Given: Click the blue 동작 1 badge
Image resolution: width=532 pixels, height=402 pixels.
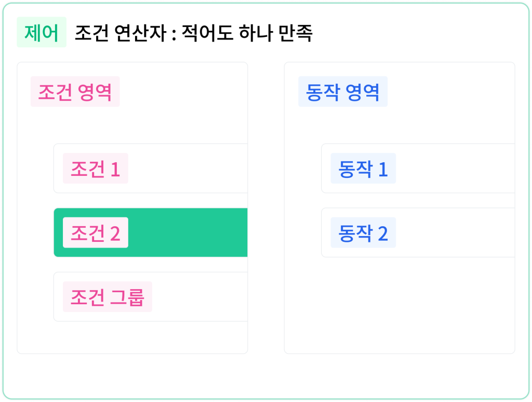Looking at the screenshot, I should click(363, 168).
